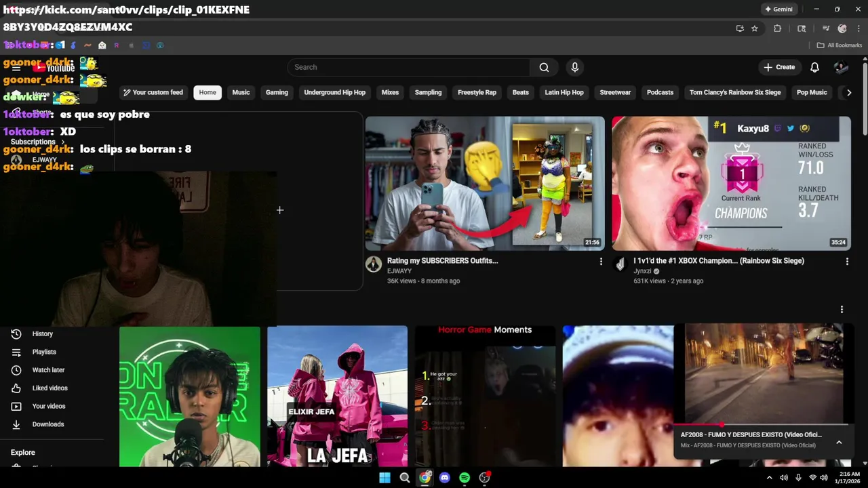The image size is (868, 488).
Task: Open Spotify from taskbar
Action: 465,478
